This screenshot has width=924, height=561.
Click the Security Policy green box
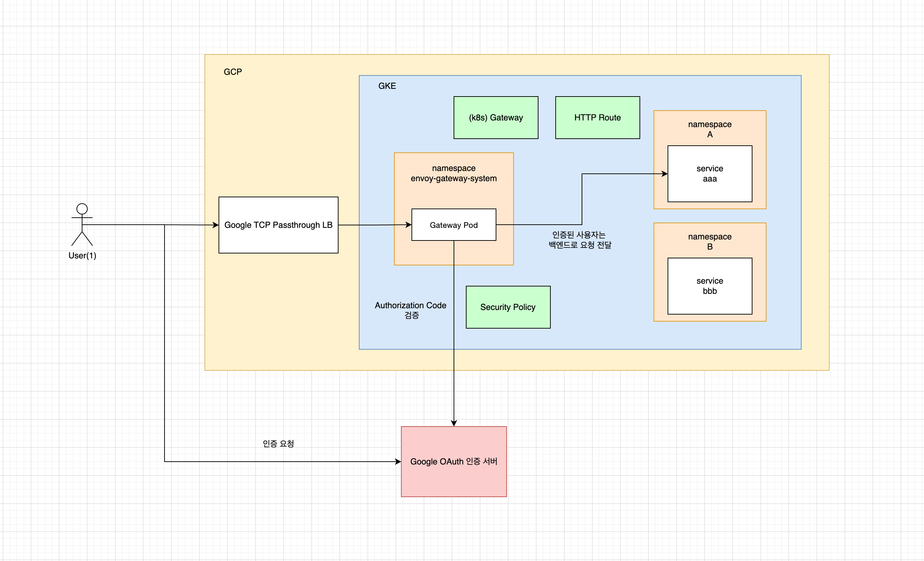[x=508, y=307]
